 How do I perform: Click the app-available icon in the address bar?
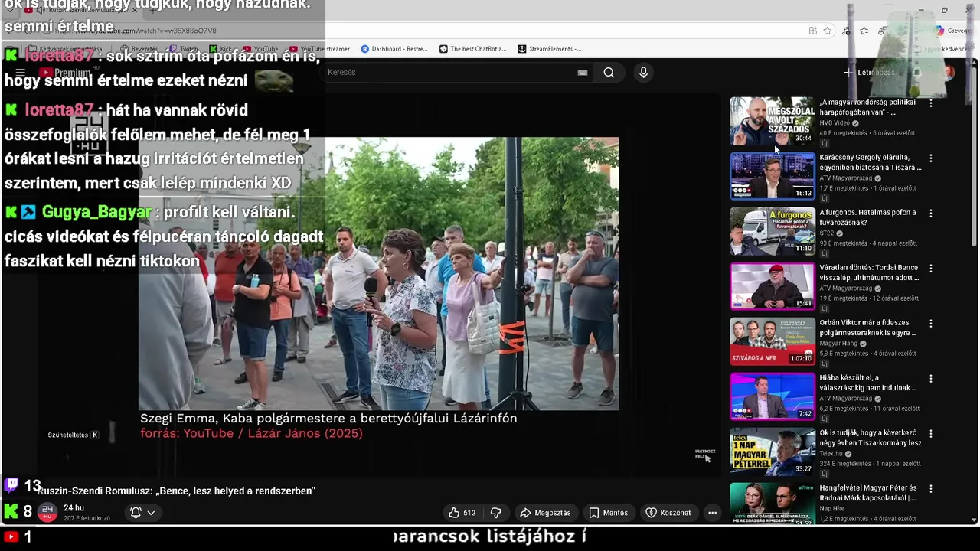pyautogui.click(x=812, y=31)
